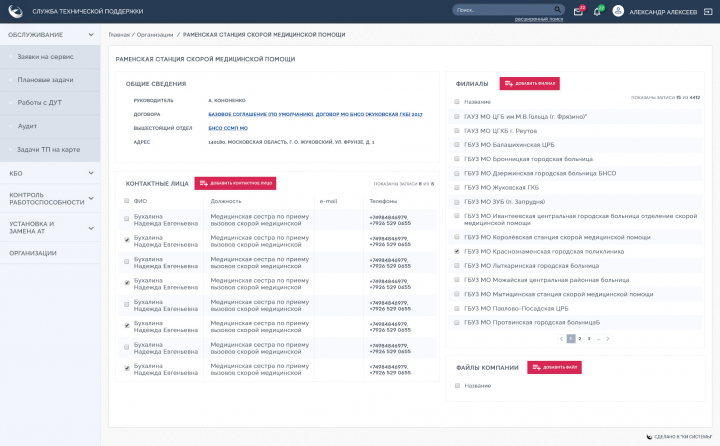Check the first Бухалина contact row checkbox
Image resolution: width=720 pixels, height=446 pixels.
pos(127,219)
